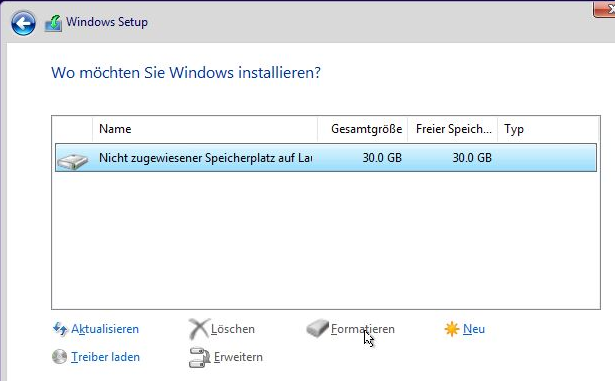Screen dimensions: 615x381
Task: Open the Treiber laden link
Action: coord(105,357)
